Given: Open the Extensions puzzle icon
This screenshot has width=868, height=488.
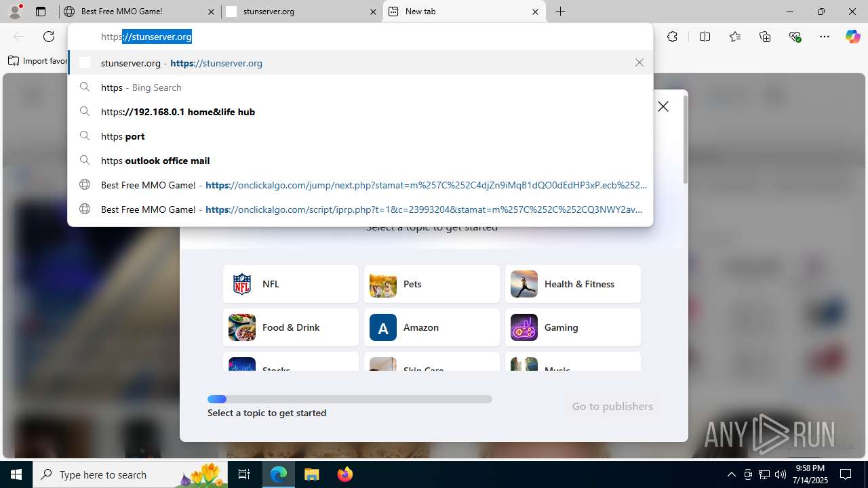Looking at the screenshot, I should tap(672, 37).
